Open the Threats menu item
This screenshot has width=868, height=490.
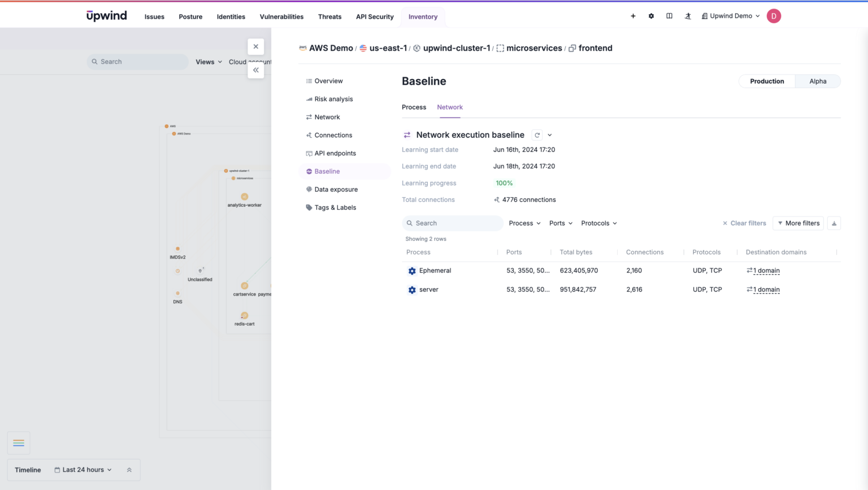[329, 16]
